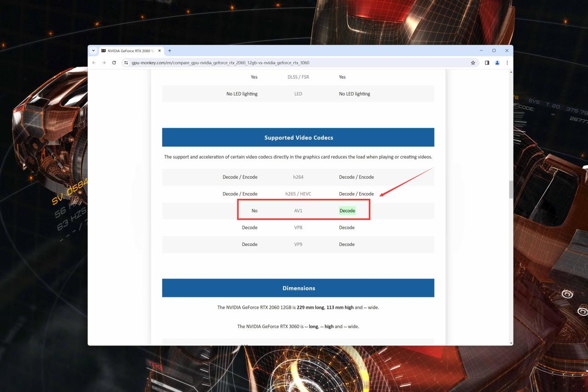The height and width of the screenshot is (392, 588).
Task: Click the Supported Video Codecs heading
Action: click(x=299, y=137)
